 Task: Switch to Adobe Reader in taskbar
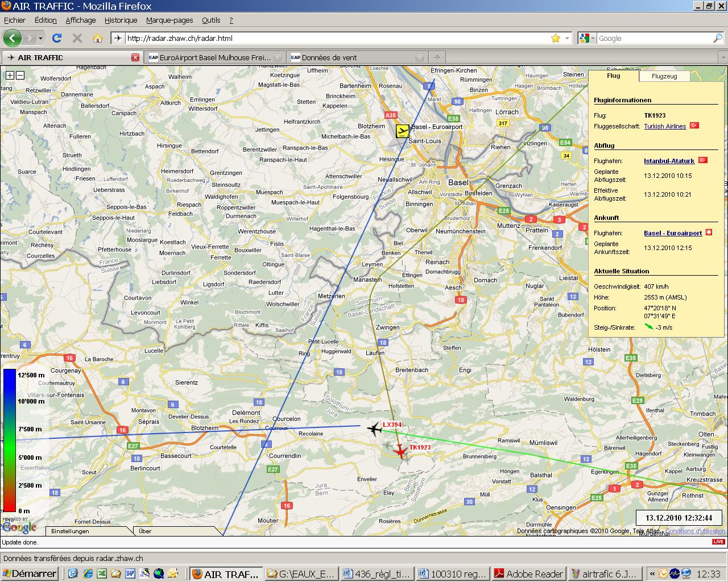(x=529, y=573)
